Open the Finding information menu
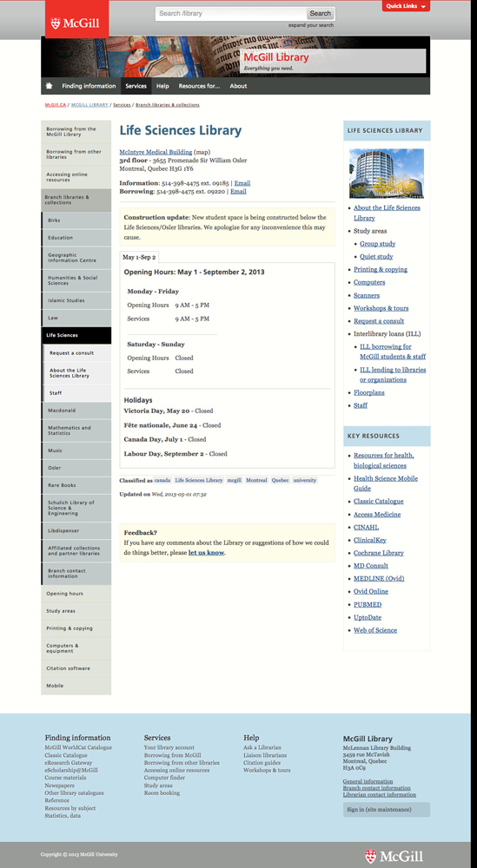477x868 pixels. click(x=89, y=86)
